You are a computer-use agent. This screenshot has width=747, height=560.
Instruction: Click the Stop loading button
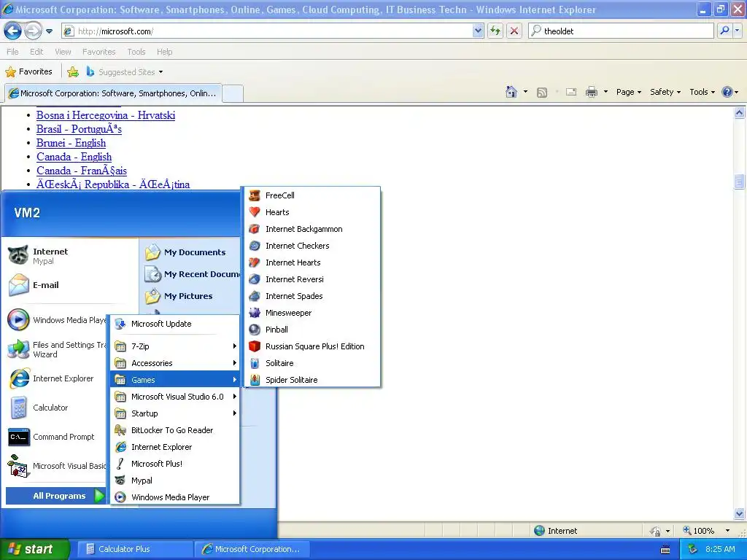[x=514, y=31]
